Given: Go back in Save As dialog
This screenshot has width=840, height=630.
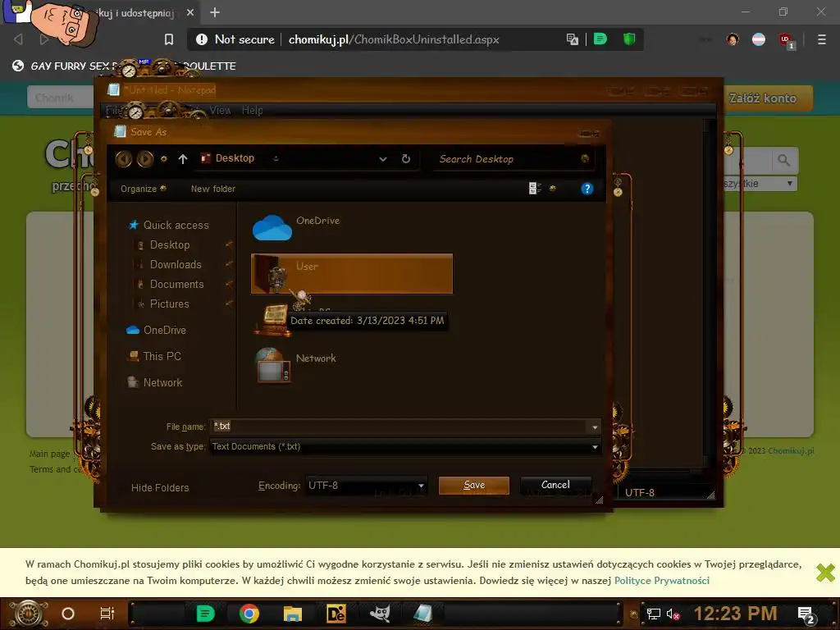Looking at the screenshot, I should pyautogui.click(x=124, y=159).
